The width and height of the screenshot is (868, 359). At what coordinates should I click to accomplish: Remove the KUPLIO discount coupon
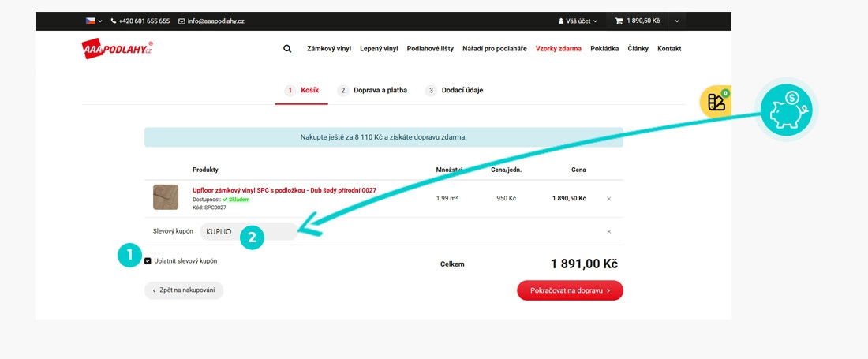click(x=609, y=232)
